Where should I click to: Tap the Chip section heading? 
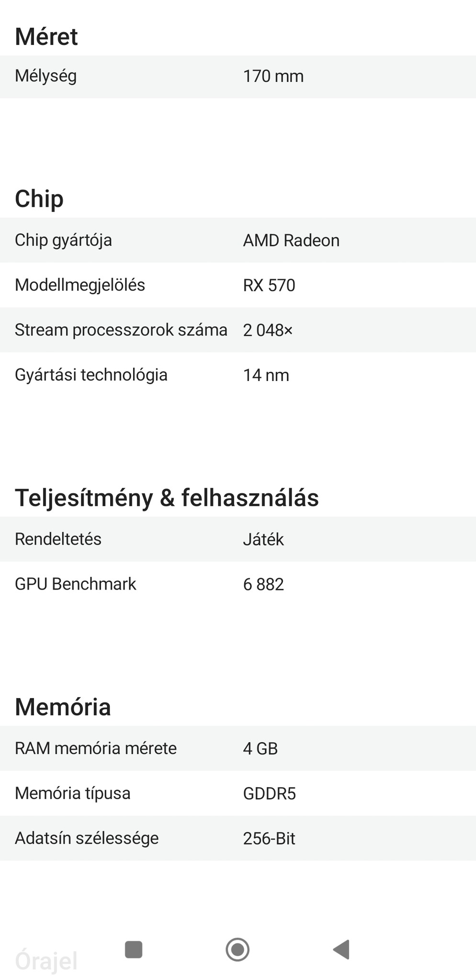point(39,199)
